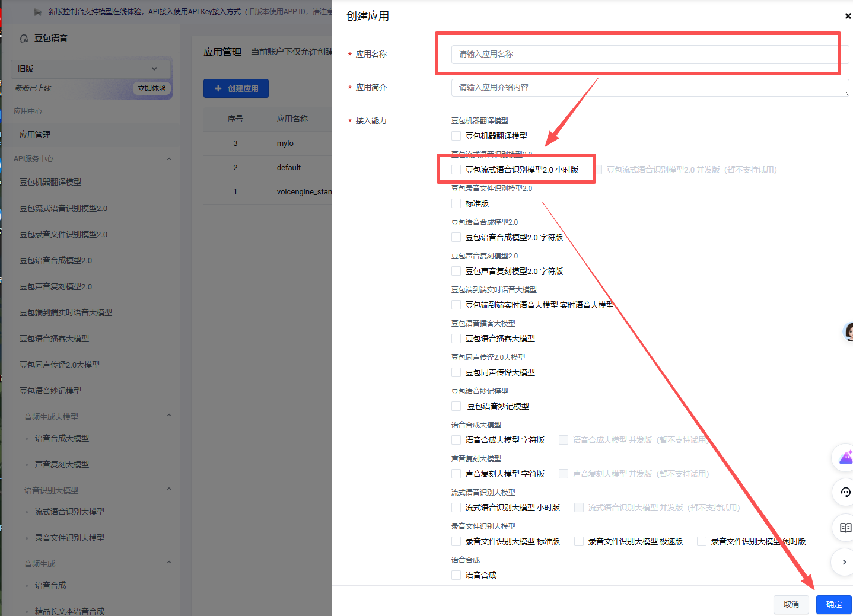Expand the floating sidebar arrow button

coord(844,562)
